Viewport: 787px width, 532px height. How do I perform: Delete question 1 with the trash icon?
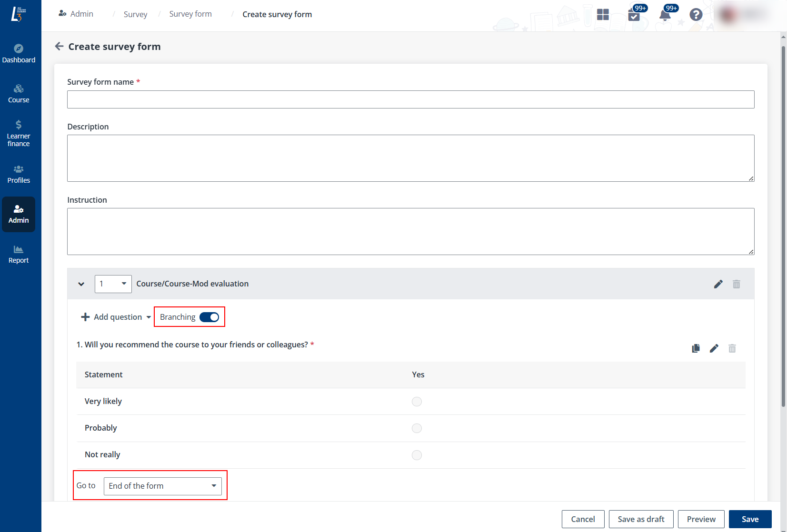732,348
